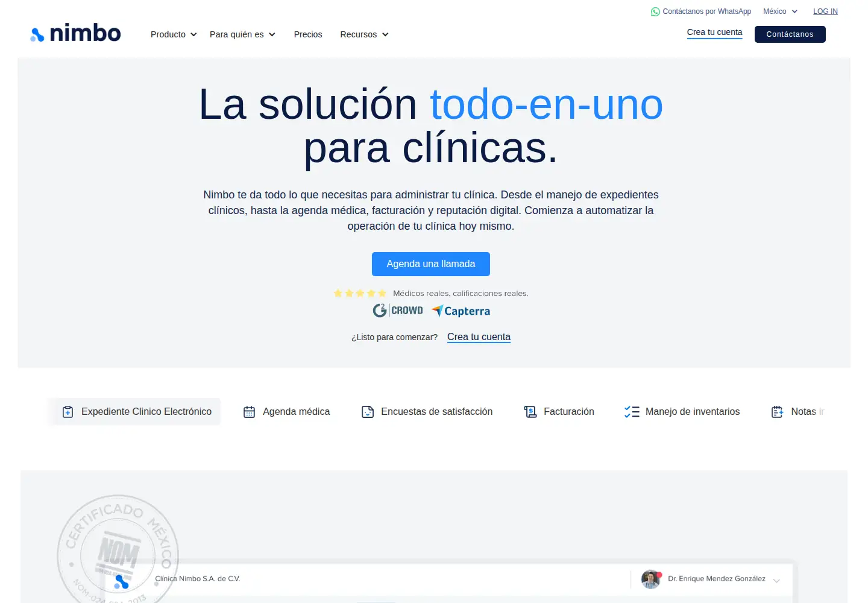The height and width of the screenshot is (603, 868).
Task: Click the Capterra logo
Action: [x=461, y=311]
